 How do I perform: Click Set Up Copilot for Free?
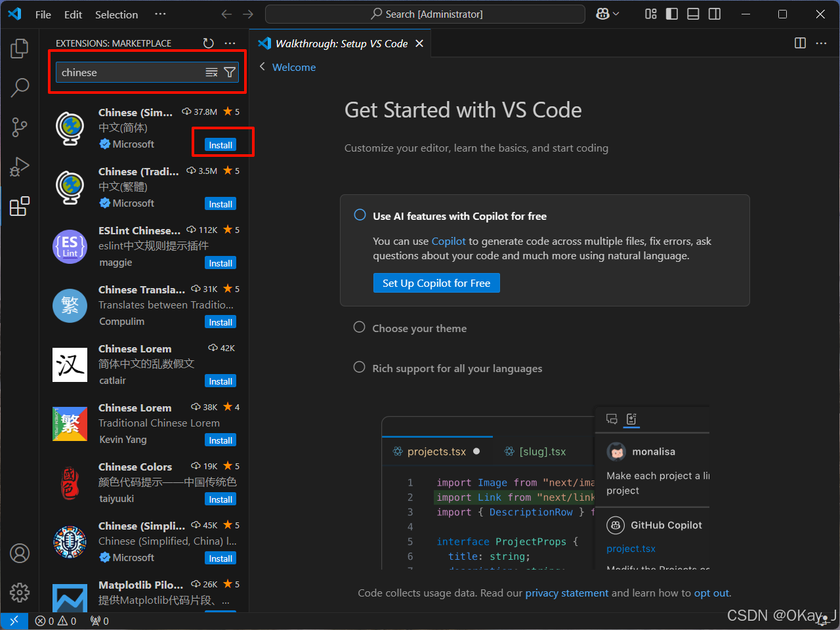(x=436, y=283)
